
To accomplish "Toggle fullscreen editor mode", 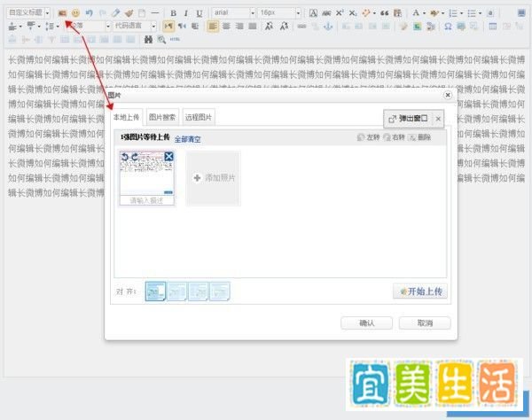I will [x=521, y=13].
